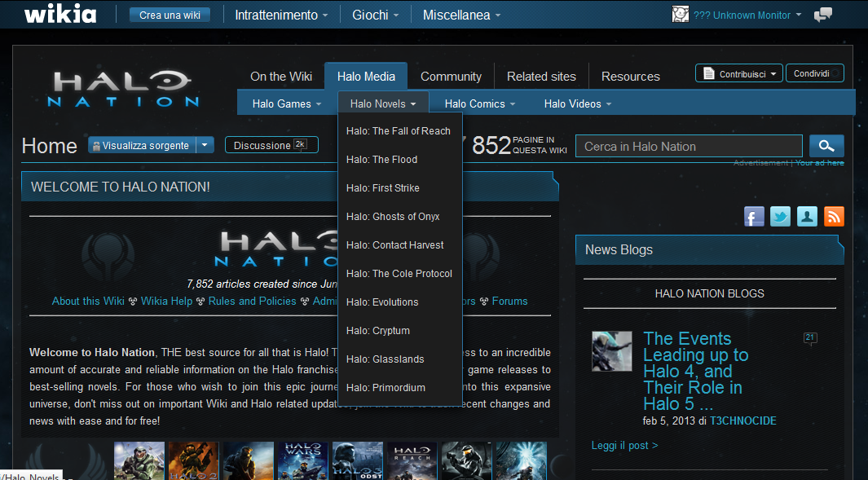Open the About this Wiki link

click(x=88, y=302)
